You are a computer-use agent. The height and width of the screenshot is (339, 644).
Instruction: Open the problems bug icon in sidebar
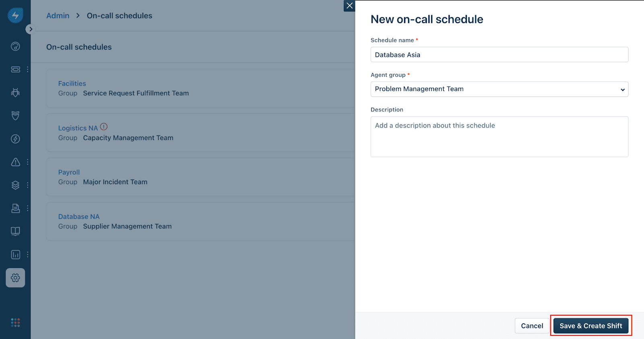[15, 93]
